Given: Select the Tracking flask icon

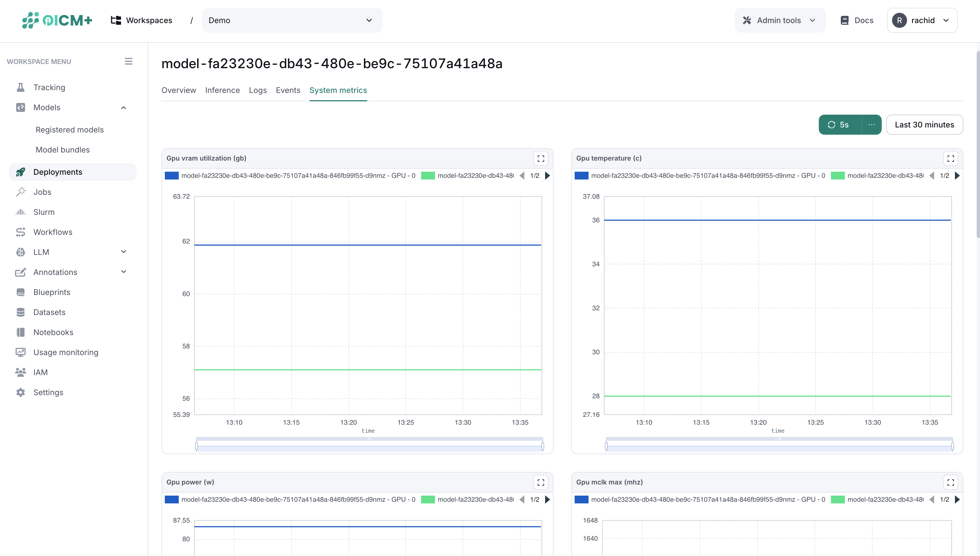Looking at the screenshot, I should click(21, 87).
